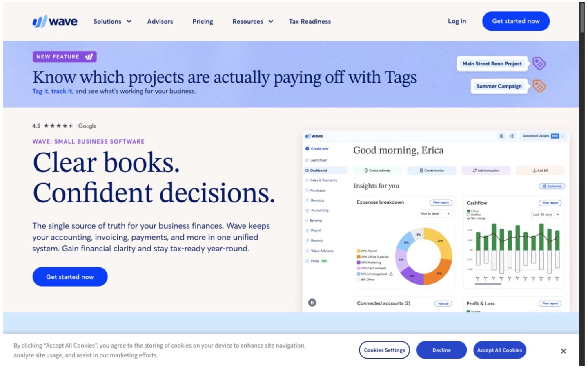
Task: Open Launchpad in the preview sidebar
Action: pos(318,160)
